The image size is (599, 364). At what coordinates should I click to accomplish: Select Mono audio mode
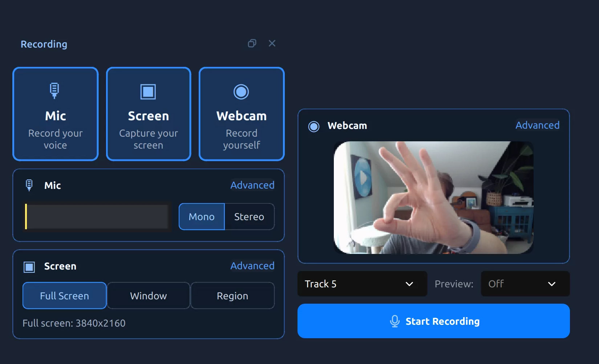(202, 217)
